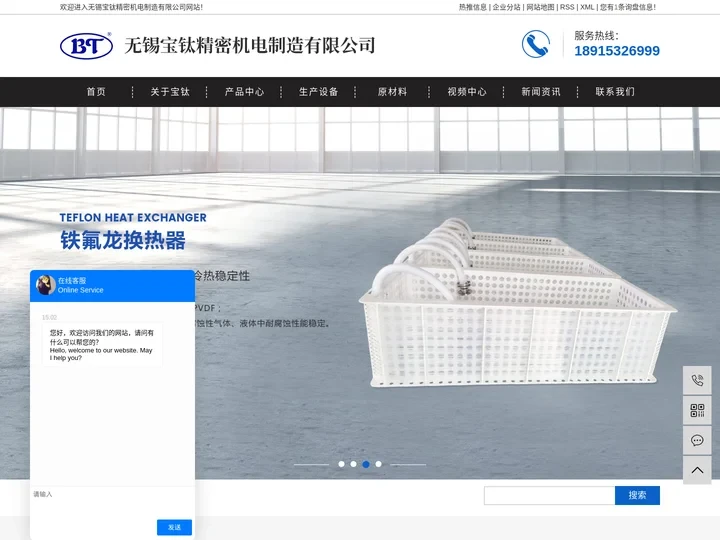
Task: Click the 服务热线 label
Action: (596, 35)
